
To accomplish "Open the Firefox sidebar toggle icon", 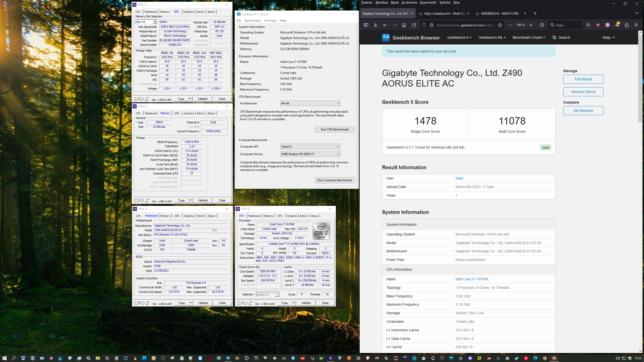I will point(366,25).
